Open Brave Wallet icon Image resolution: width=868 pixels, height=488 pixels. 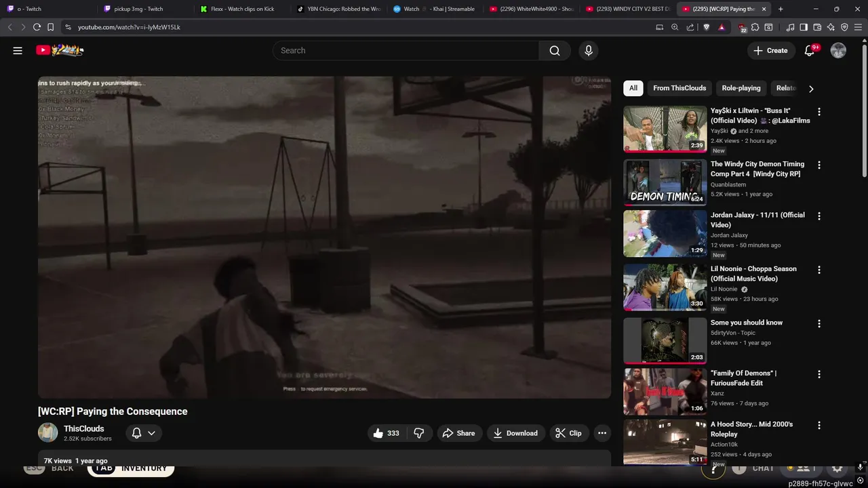coord(817,27)
